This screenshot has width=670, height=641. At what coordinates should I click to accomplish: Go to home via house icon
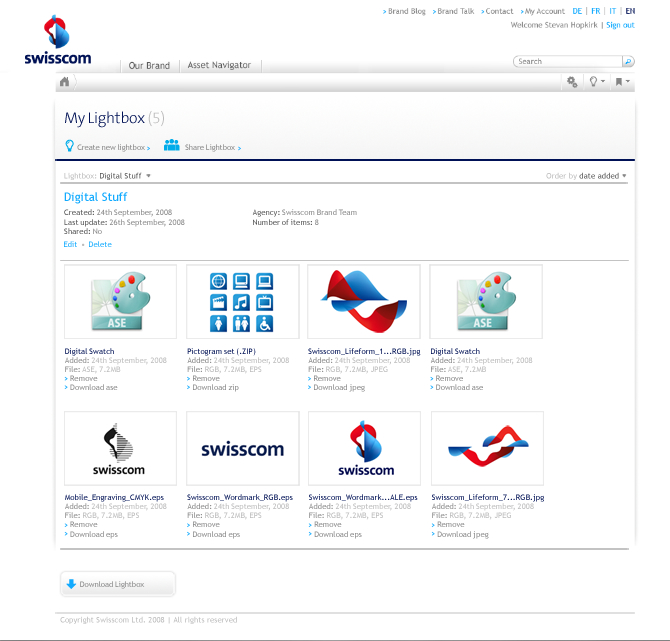[65, 81]
